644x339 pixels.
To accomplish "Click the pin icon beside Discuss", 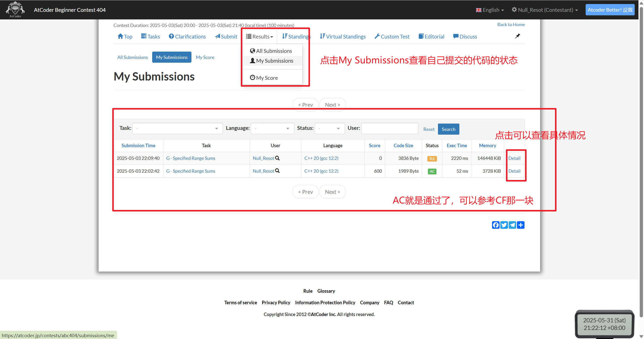I will point(517,36).
